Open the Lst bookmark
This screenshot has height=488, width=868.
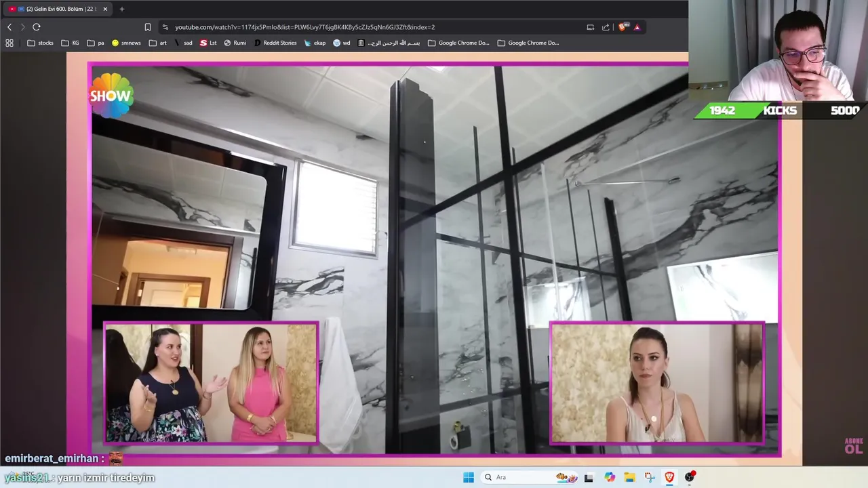tap(208, 43)
